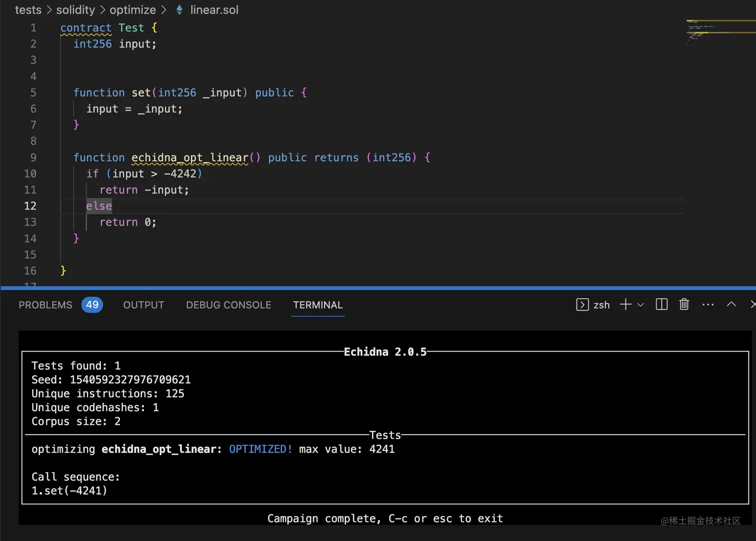Click 'input = _input;' assignment line
Image resolution: width=756 pixels, height=541 pixels.
click(134, 109)
